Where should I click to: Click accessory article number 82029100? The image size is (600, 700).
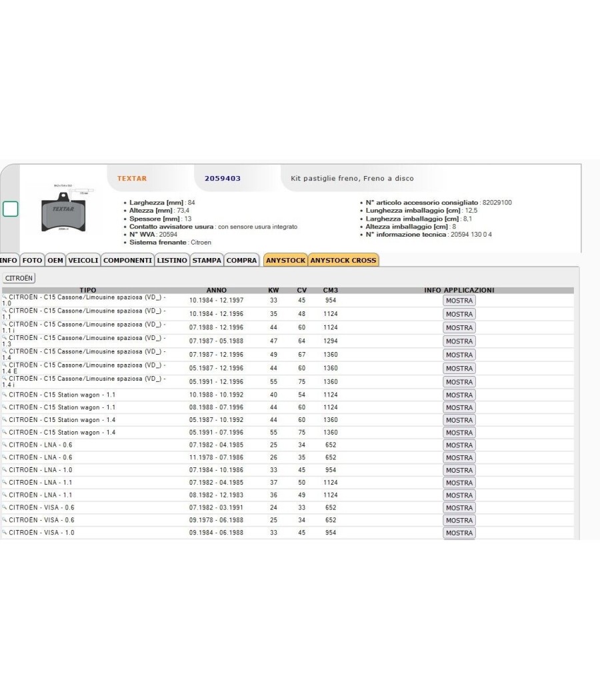[497, 202]
